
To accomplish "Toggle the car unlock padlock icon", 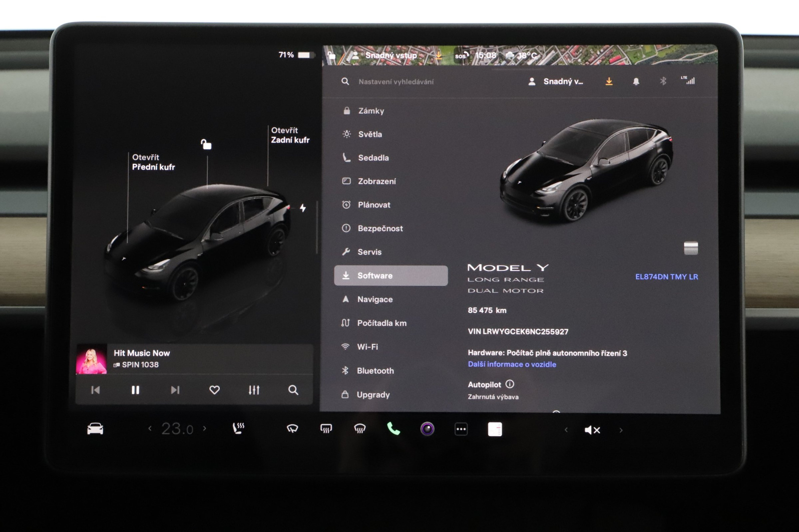I will coord(206,145).
